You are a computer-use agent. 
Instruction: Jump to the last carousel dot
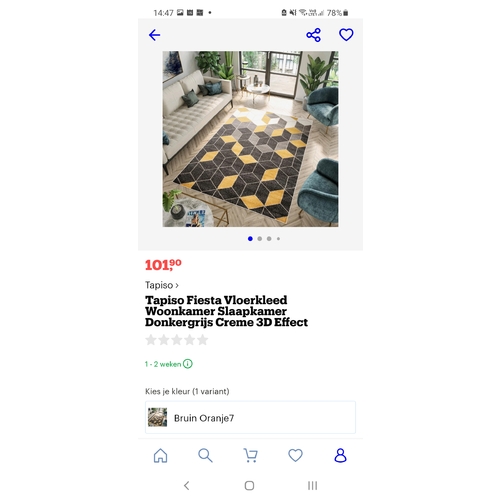coord(278,239)
